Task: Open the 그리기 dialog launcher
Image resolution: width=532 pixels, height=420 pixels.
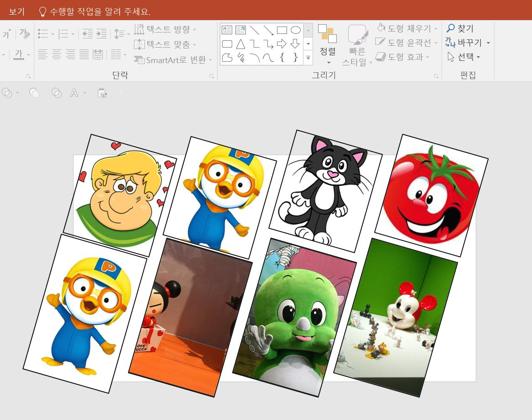Action: [x=436, y=76]
